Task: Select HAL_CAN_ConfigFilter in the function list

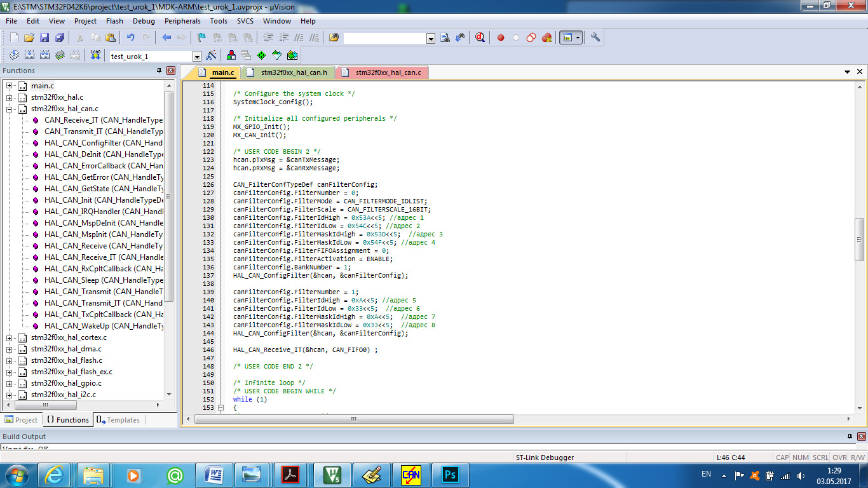Action: [x=103, y=143]
